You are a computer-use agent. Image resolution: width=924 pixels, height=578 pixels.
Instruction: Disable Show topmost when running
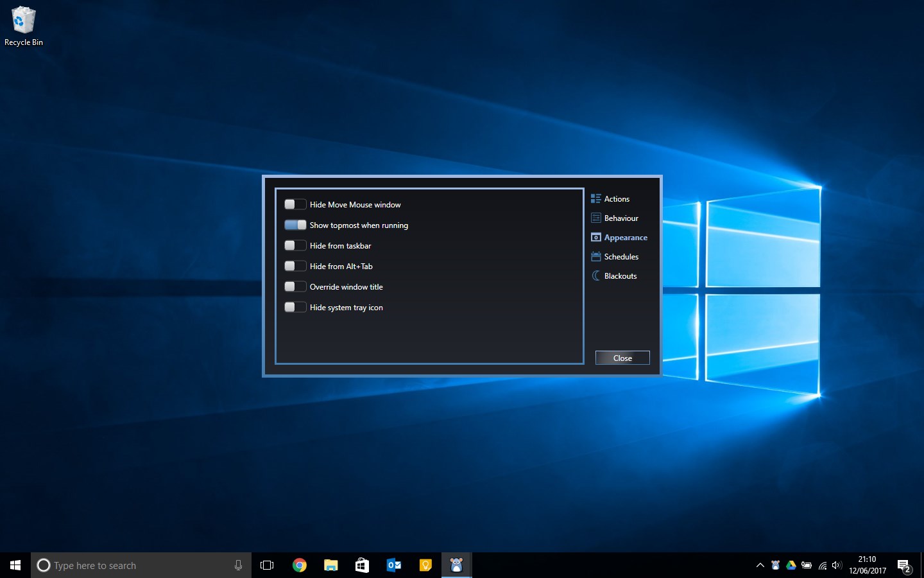(x=295, y=225)
